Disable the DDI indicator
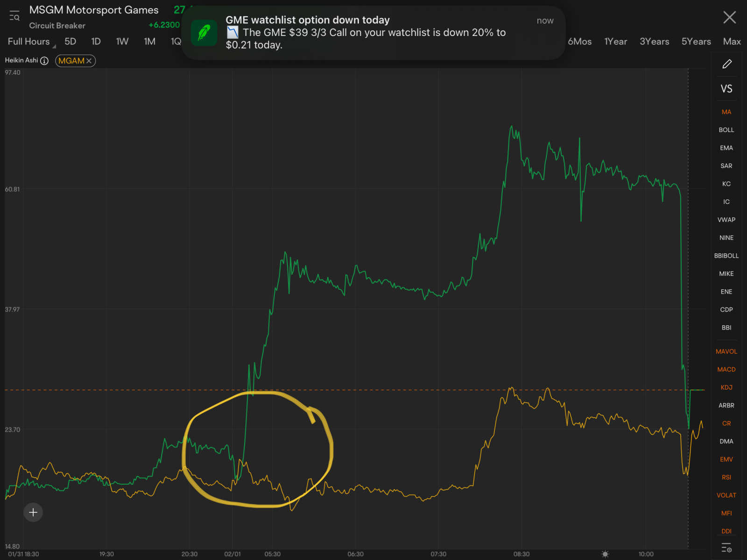 726,531
